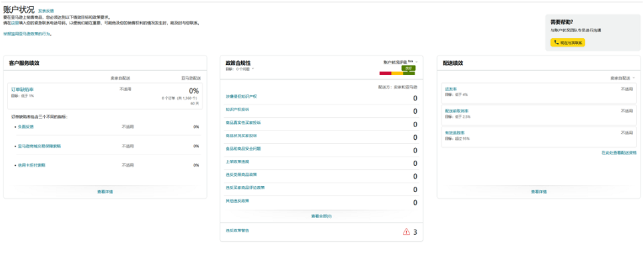The width and height of the screenshot is (644, 267).
Task: Click 查看详情 in 客户服务绩效 card
Action: [x=105, y=191]
